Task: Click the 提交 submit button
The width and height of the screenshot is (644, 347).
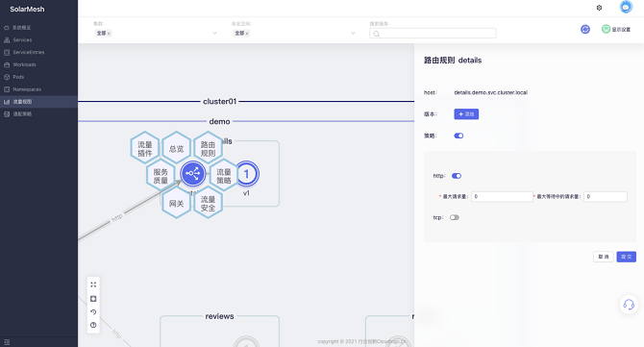Action: [x=626, y=257]
